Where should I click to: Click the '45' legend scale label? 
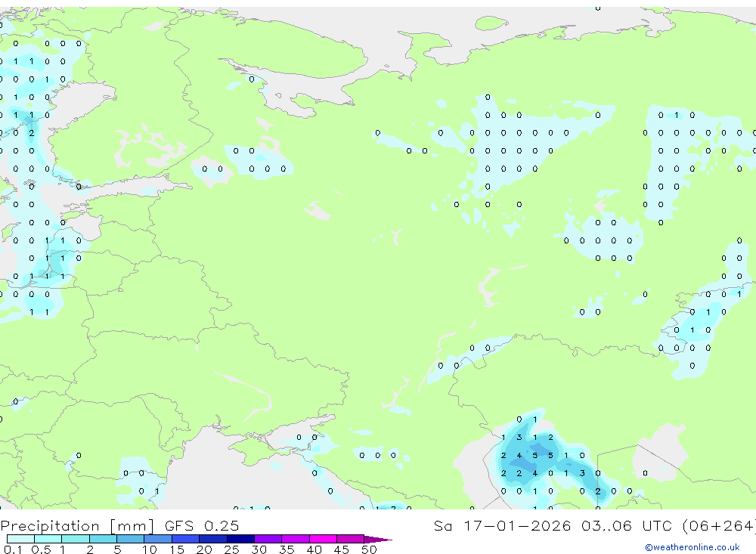342,549
